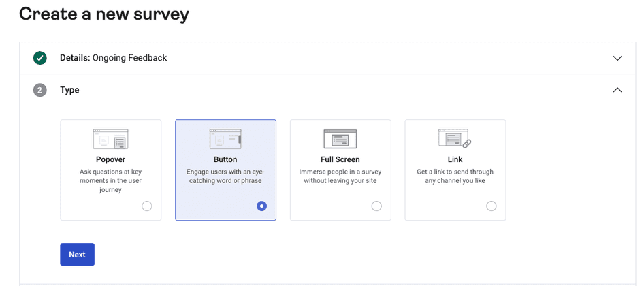Click the step 2 number badge

[40, 90]
